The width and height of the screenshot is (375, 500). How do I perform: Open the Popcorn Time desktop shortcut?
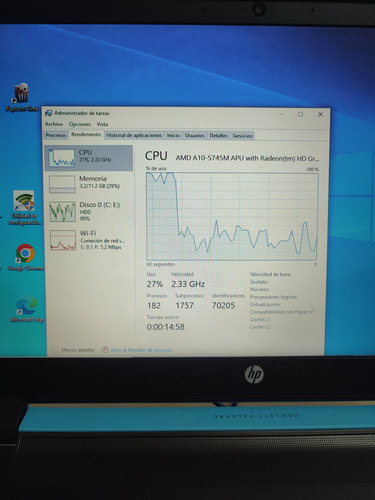click(x=22, y=97)
